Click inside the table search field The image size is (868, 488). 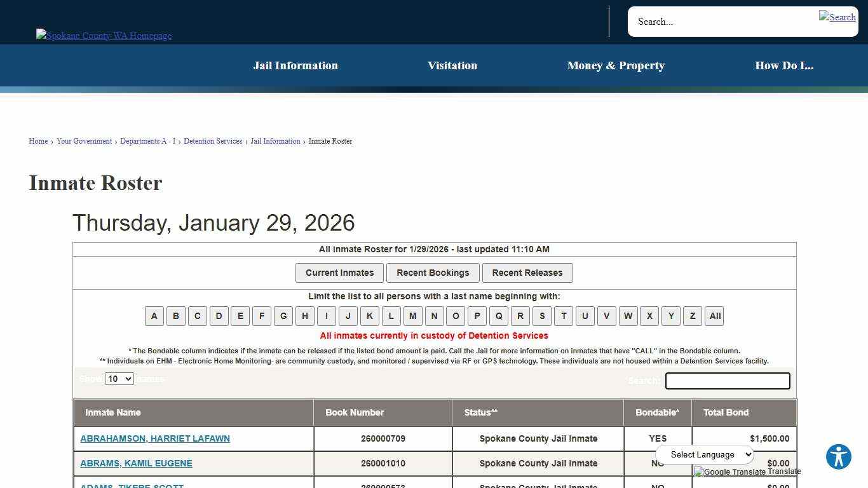727,381
